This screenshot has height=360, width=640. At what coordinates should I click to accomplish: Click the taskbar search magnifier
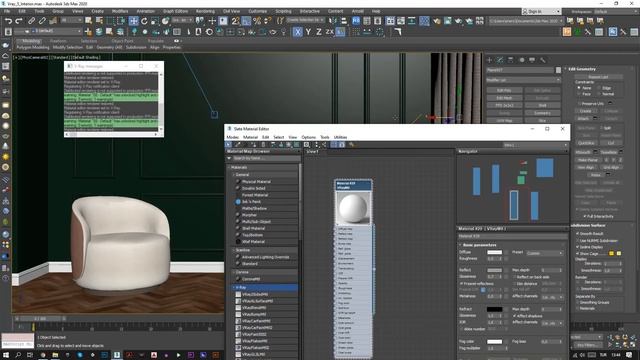click(18, 355)
